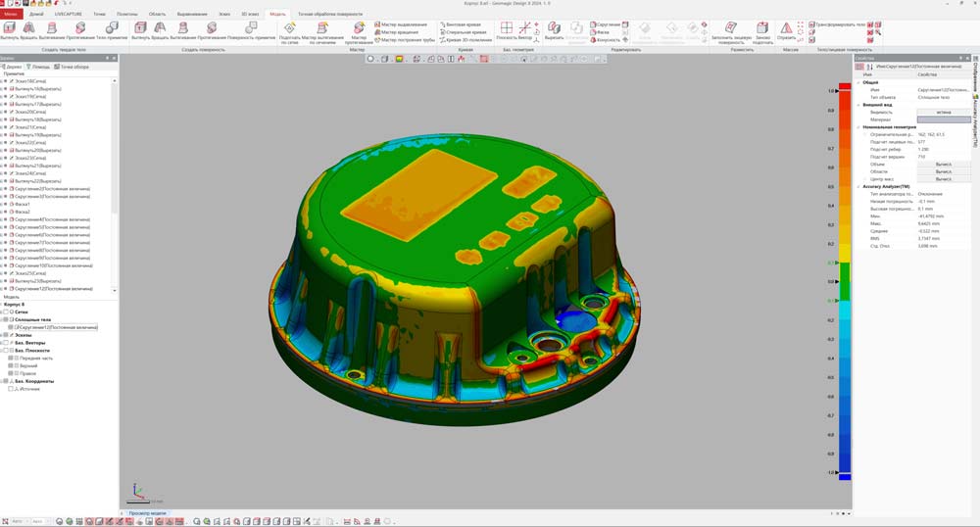The width and height of the screenshot is (980, 527).
Task: Open Видимость value dropdown showing истина
Action: 944,113
